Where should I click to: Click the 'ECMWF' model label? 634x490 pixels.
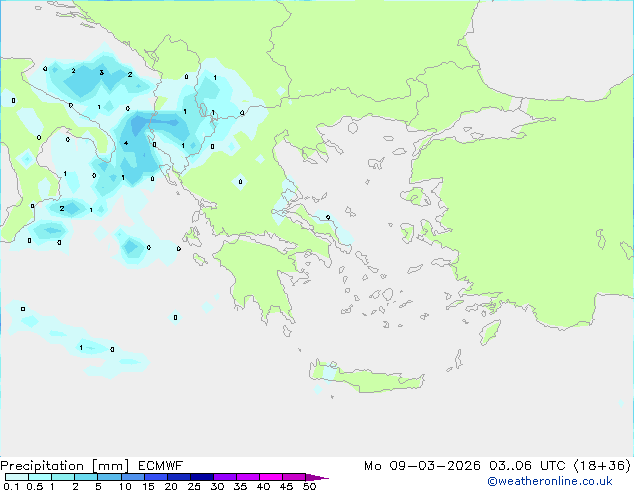[x=160, y=466]
